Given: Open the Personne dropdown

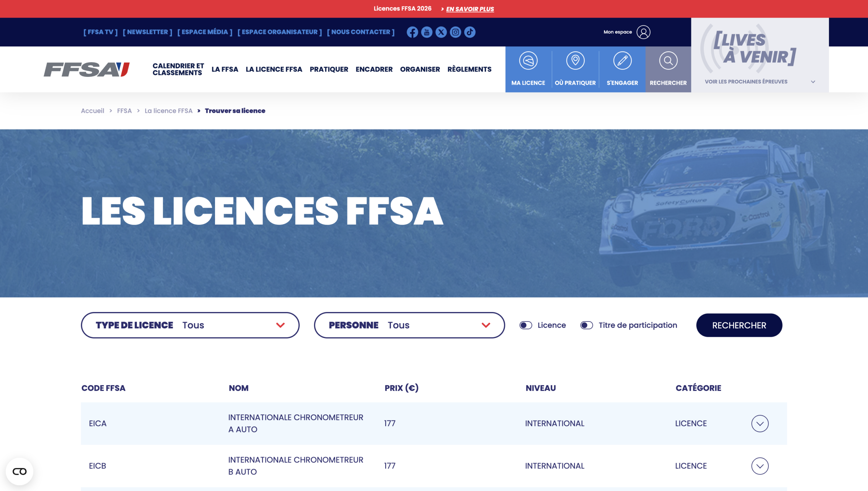Looking at the screenshot, I should pyautogui.click(x=409, y=325).
